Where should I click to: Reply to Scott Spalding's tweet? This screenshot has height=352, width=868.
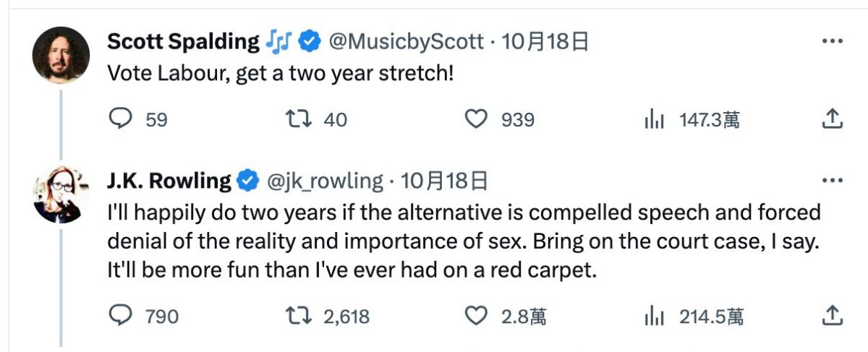tap(118, 119)
